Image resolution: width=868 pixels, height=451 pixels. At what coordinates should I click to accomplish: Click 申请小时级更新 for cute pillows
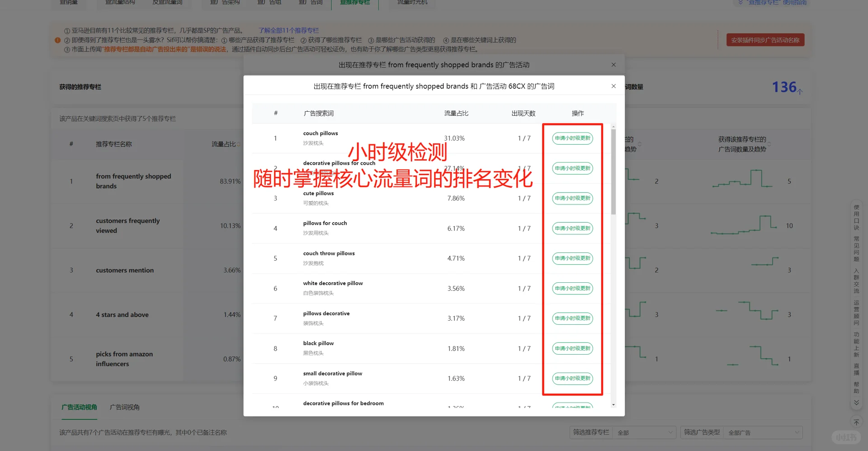[572, 198]
